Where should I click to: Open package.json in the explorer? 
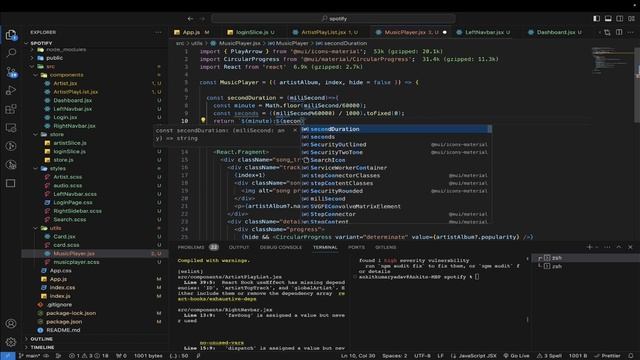[x=64, y=322]
